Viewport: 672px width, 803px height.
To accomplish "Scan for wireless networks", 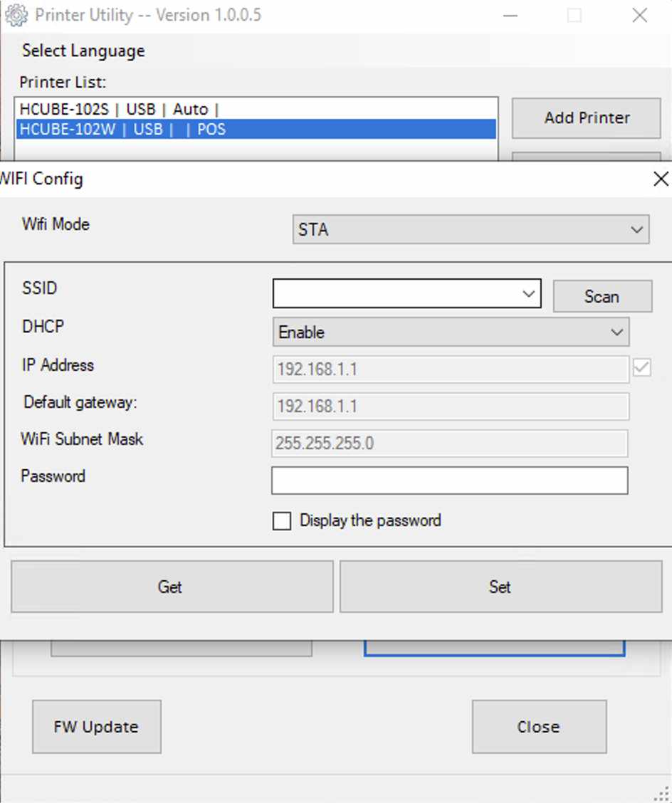I will point(602,296).
